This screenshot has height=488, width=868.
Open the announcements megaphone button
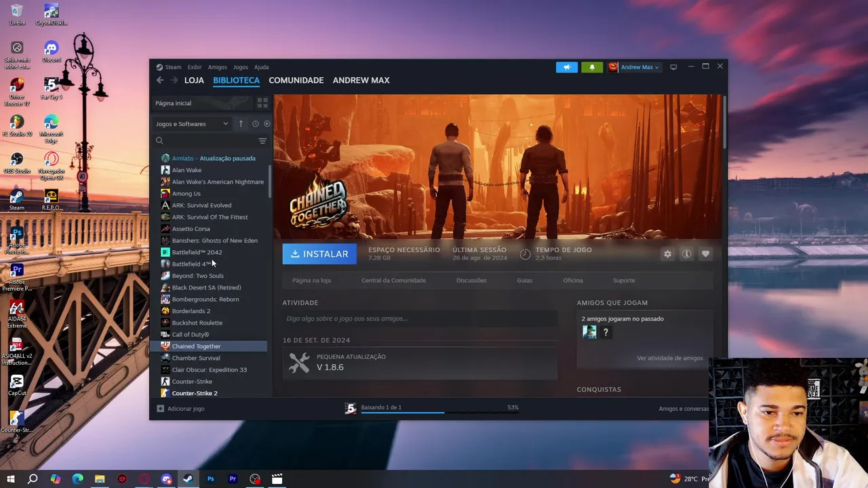pos(567,67)
